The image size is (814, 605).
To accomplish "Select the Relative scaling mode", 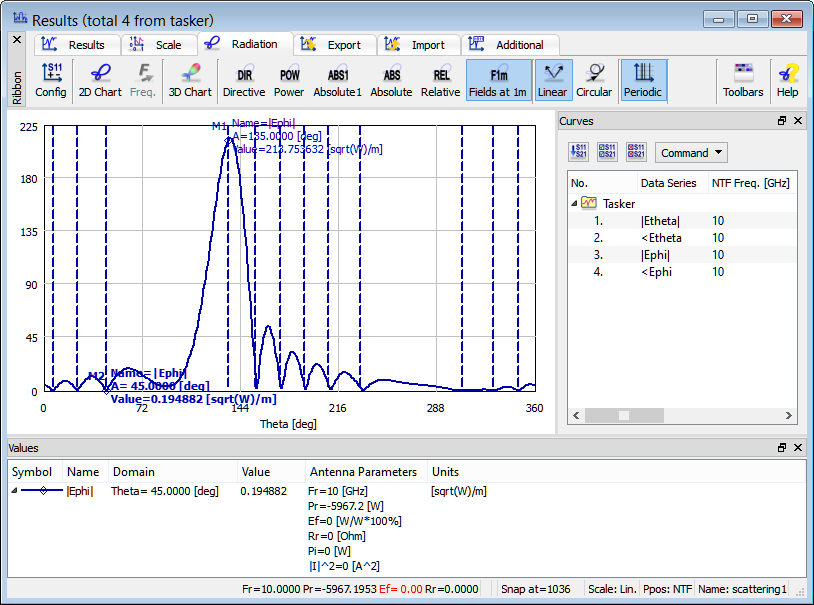I will [x=441, y=80].
